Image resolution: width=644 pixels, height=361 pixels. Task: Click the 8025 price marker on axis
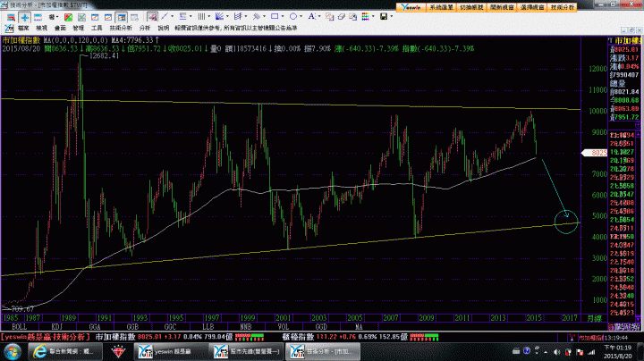pos(595,153)
